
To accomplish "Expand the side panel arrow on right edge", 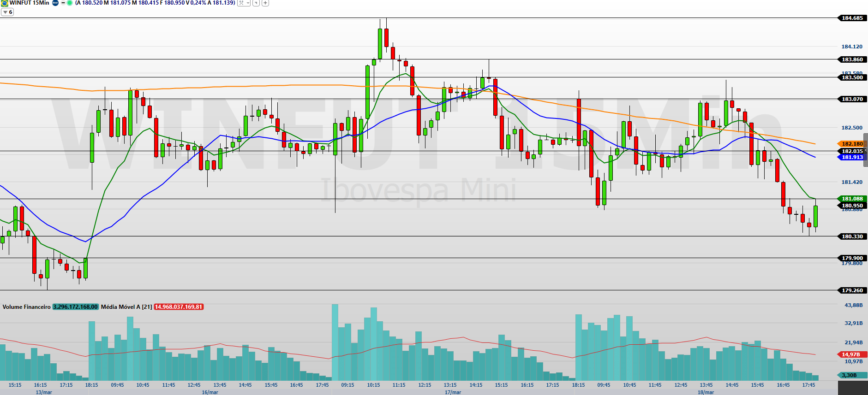I will 866,150.
